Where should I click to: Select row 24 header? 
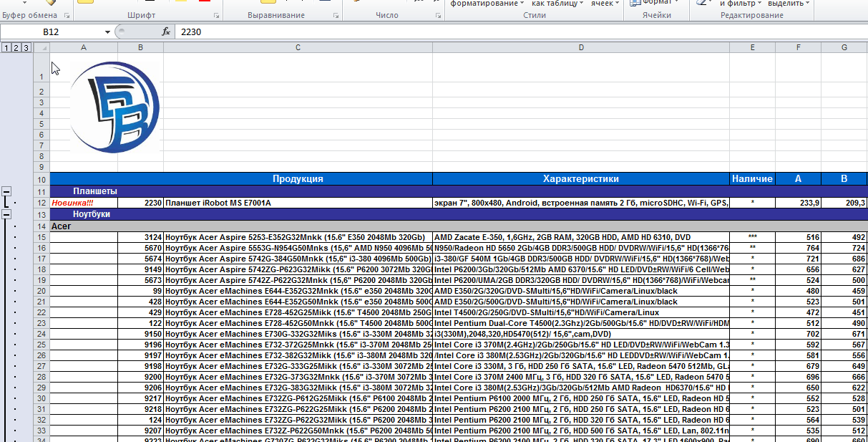click(x=42, y=334)
